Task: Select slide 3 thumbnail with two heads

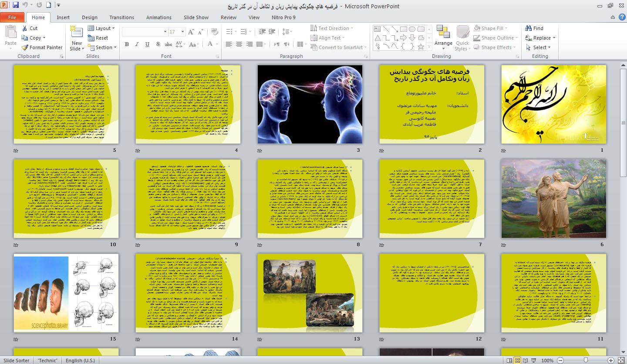Action: pos(310,104)
